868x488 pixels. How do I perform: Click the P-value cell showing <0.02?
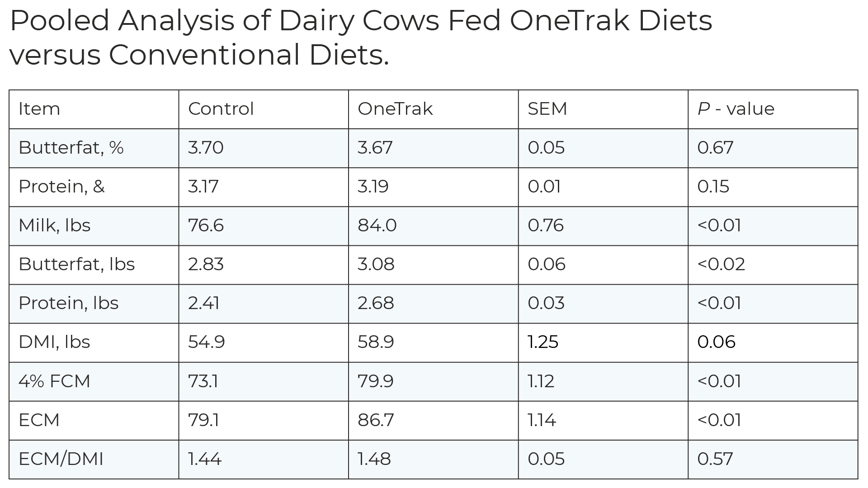pyautogui.click(x=721, y=264)
